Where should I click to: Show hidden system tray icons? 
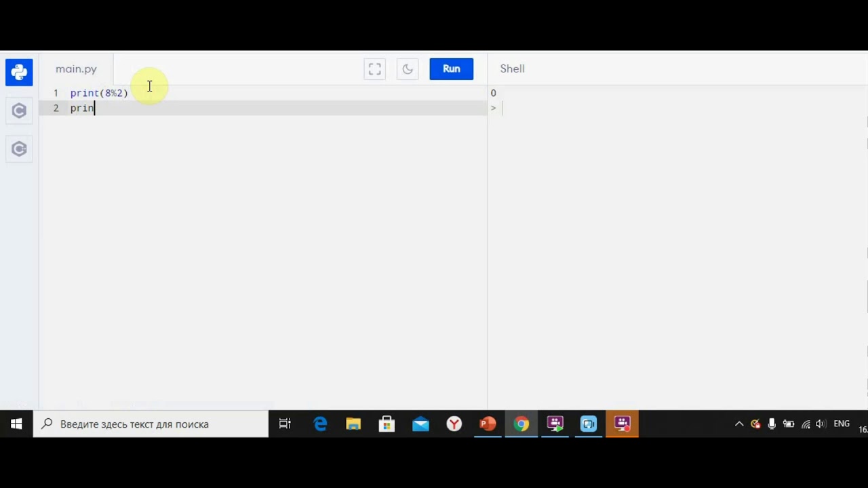pyautogui.click(x=739, y=424)
